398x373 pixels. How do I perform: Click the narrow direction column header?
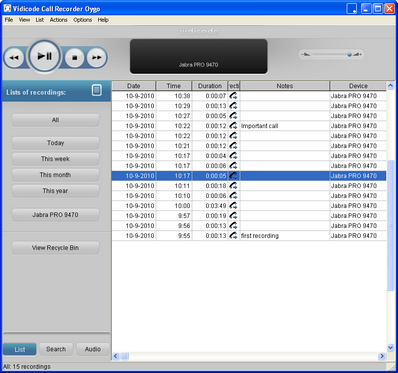[234, 86]
